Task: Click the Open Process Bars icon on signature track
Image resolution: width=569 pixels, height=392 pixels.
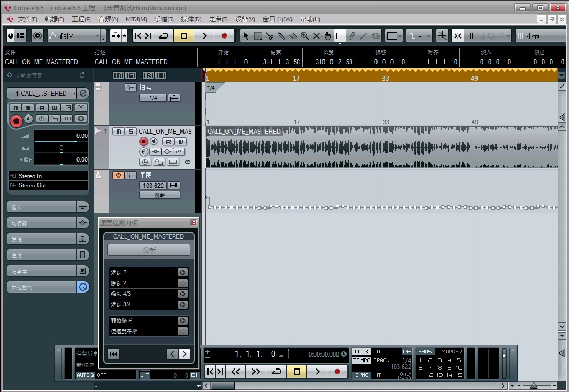Action: 174,98
